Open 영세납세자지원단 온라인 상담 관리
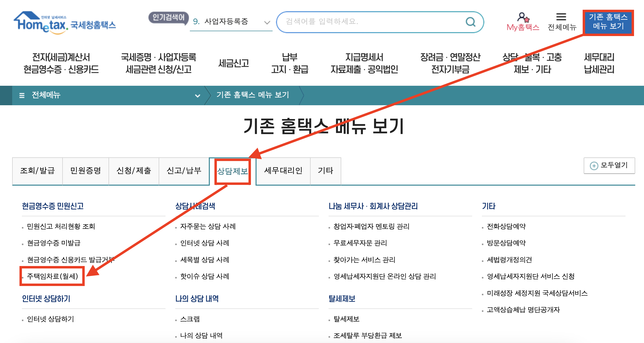This screenshot has height=343, width=644. point(385,276)
